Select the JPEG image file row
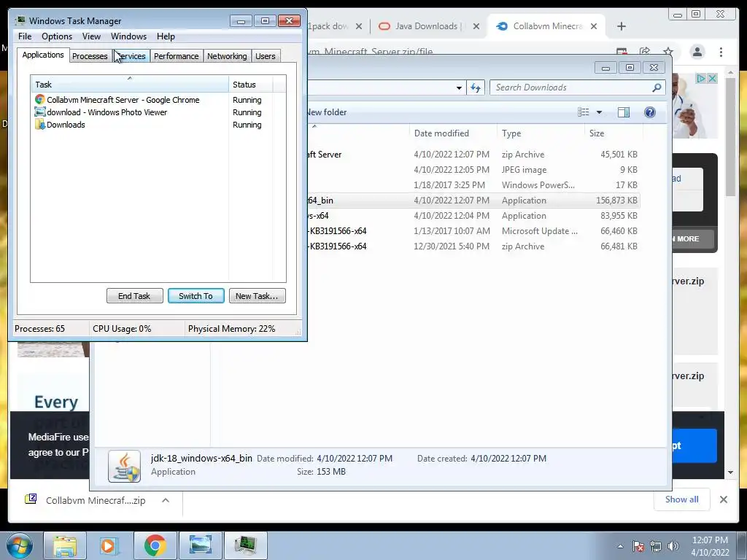 473,169
